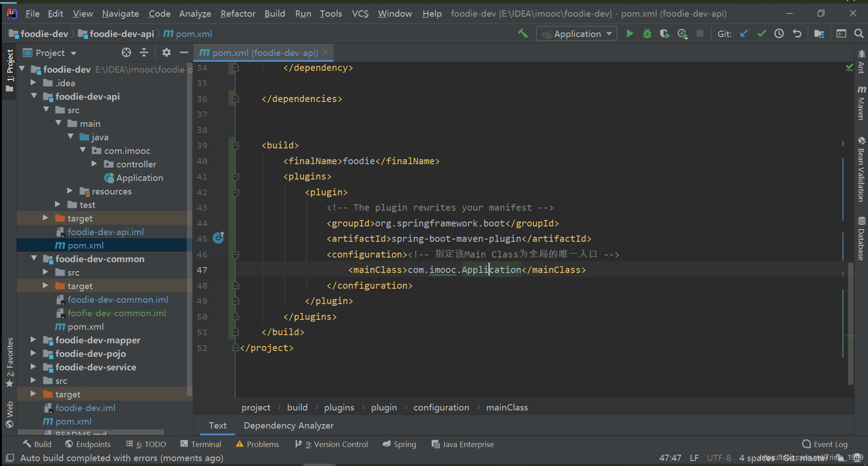Collapse all in Project panel
The height and width of the screenshot is (466, 868).
(144, 53)
